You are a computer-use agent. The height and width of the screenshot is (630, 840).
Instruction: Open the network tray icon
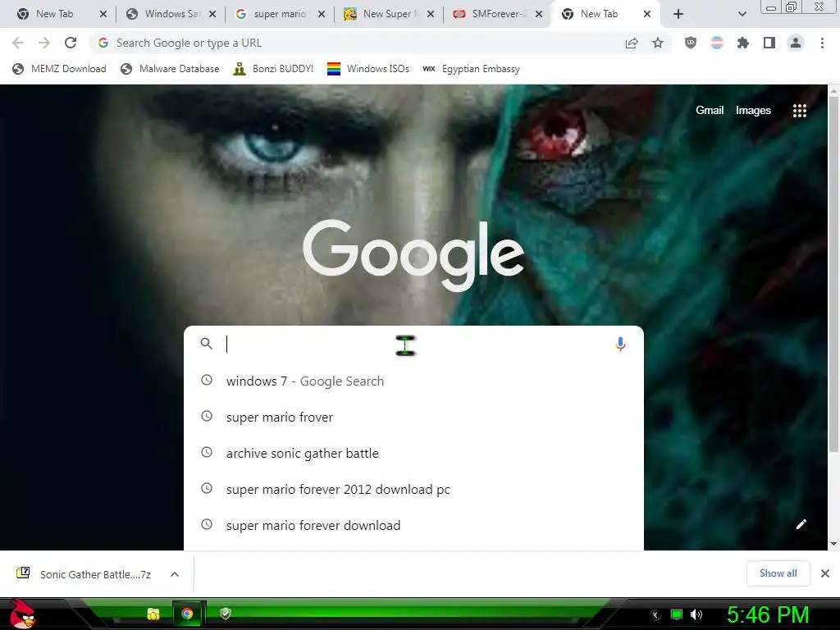677,614
